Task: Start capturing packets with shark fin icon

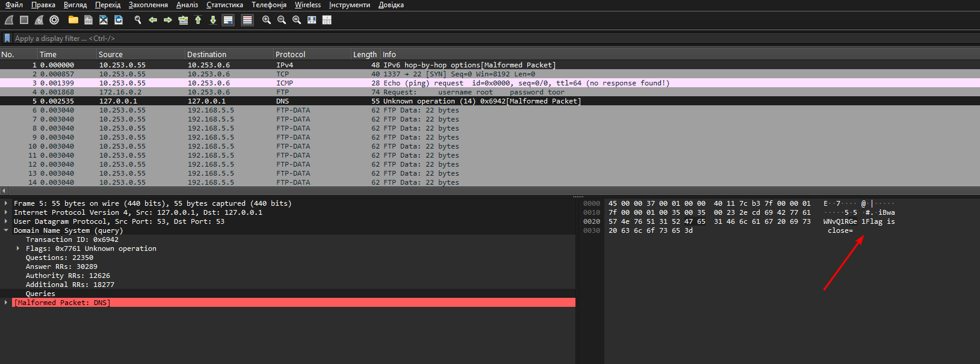Action: (x=9, y=20)
